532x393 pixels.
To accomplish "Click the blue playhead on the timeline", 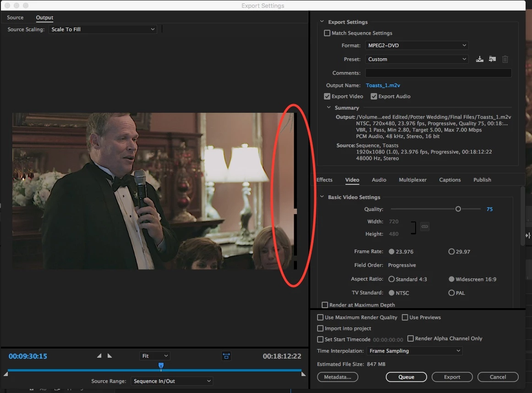I will click(x=161, y=365).
